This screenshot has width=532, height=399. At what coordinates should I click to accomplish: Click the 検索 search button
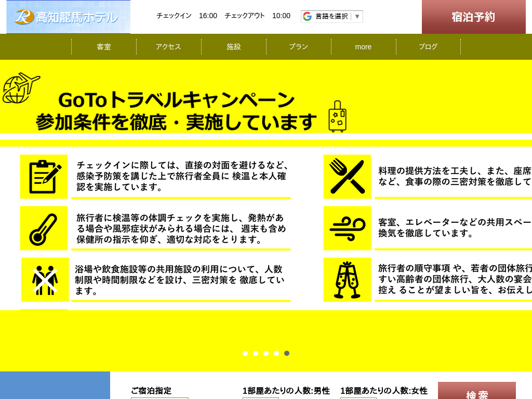477,391
